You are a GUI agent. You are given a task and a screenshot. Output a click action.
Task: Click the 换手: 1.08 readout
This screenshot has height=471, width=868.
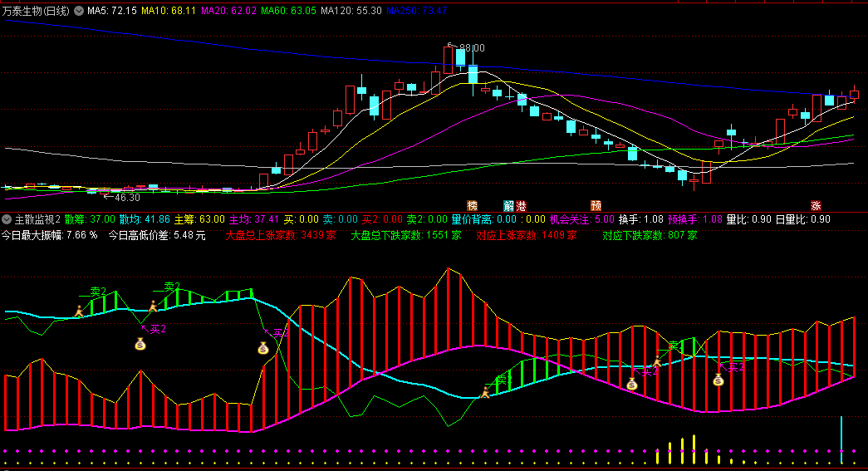[641, 220]
